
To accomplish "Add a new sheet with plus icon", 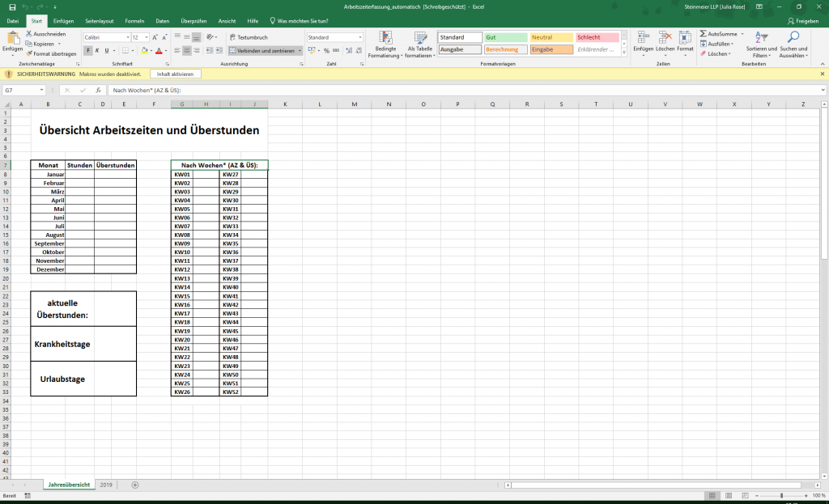I will click(x=135, y=485).
